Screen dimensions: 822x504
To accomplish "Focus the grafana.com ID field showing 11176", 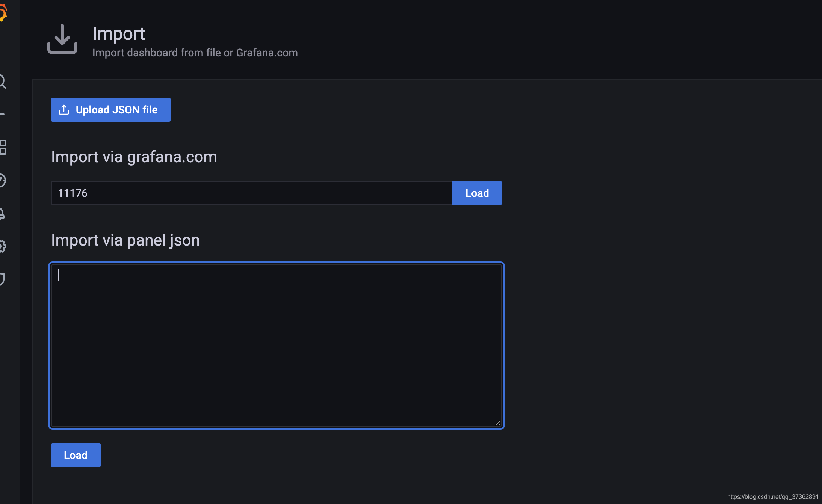I will click(252, 193).
